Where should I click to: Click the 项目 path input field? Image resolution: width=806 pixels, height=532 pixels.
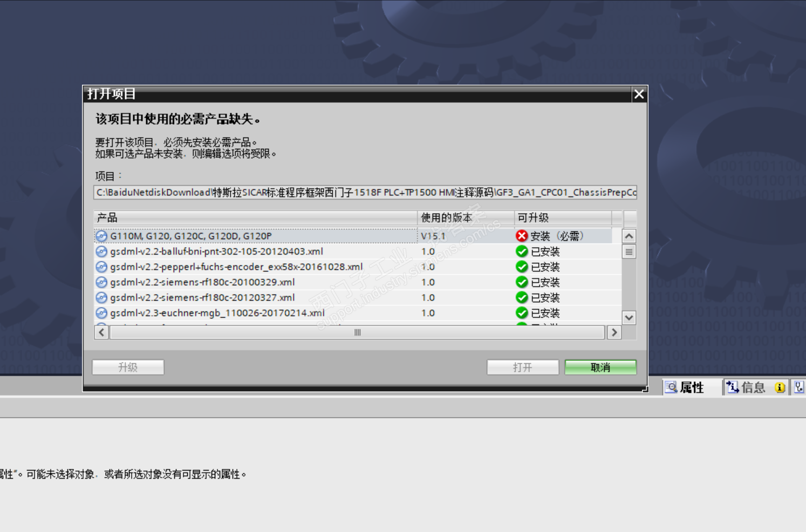click(x=365, y=193)
